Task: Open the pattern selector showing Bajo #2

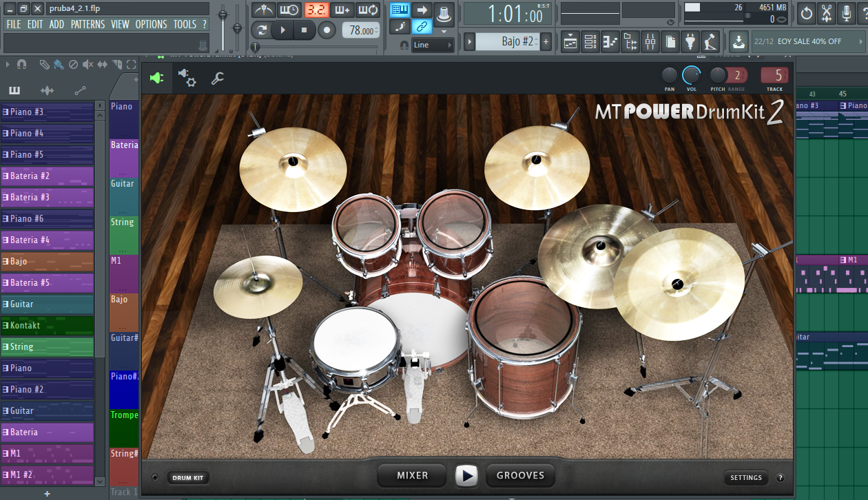Action: click(x=508, y=41)
